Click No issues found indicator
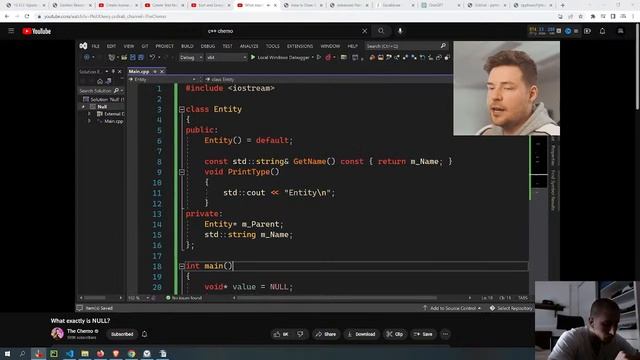 184,298
